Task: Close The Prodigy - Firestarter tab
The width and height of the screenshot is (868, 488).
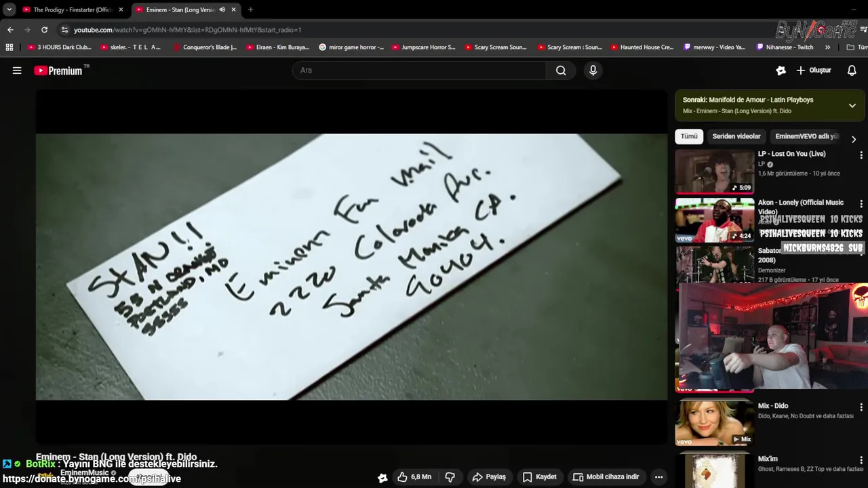Action: [121, 9]
